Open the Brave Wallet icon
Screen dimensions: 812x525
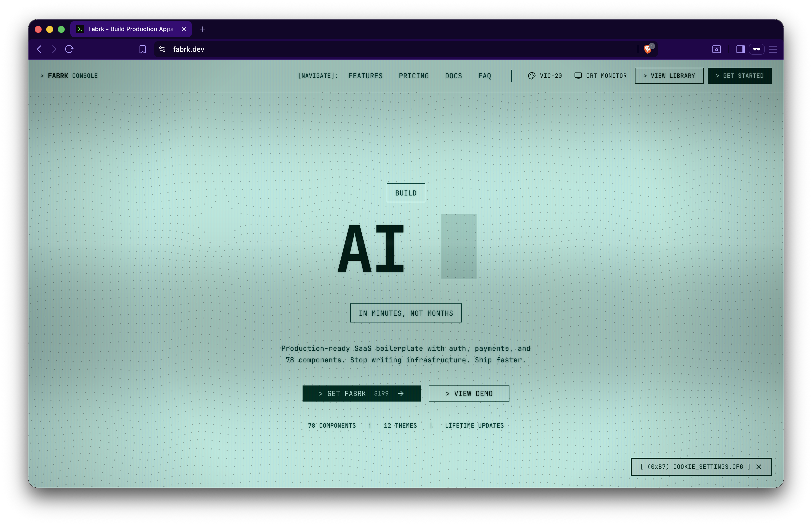(757, 49)
